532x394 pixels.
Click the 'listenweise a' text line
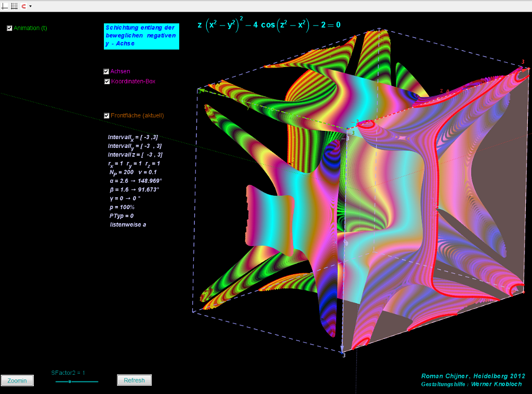click(128, 224)
